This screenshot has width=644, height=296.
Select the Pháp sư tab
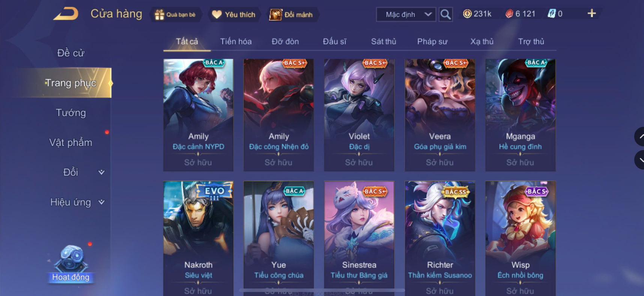(x=432, y=41)
